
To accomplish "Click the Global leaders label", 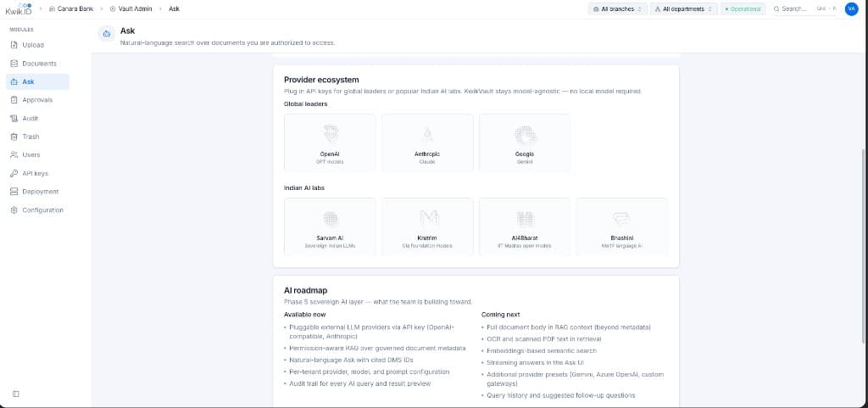I will point(305,104).
